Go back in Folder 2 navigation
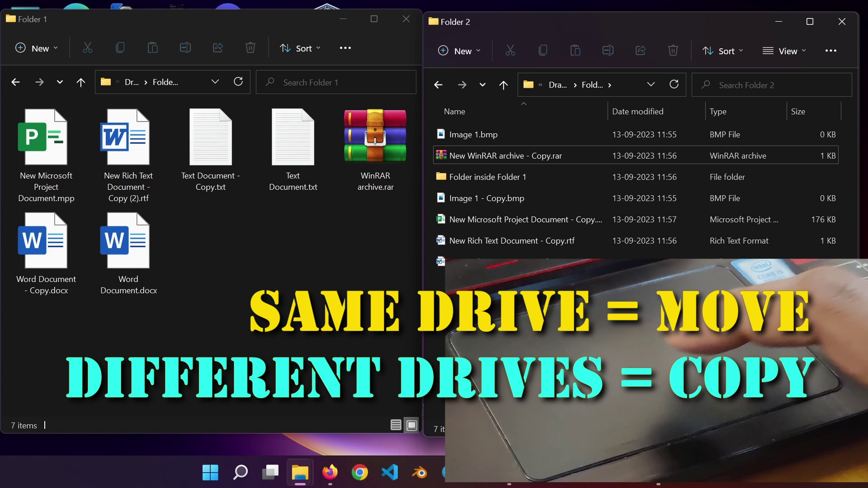The width and height of the screenshot is (868, 488). click(438, 84)
